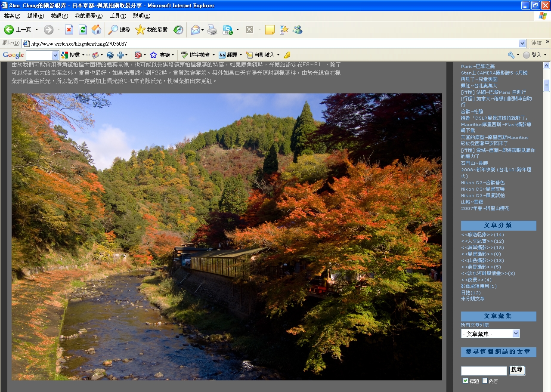Image resolution: width=551 pixels, height=392 pixels.
Task: Open the address bar URL dropdown arrow
Action: [x=522, y=43]
